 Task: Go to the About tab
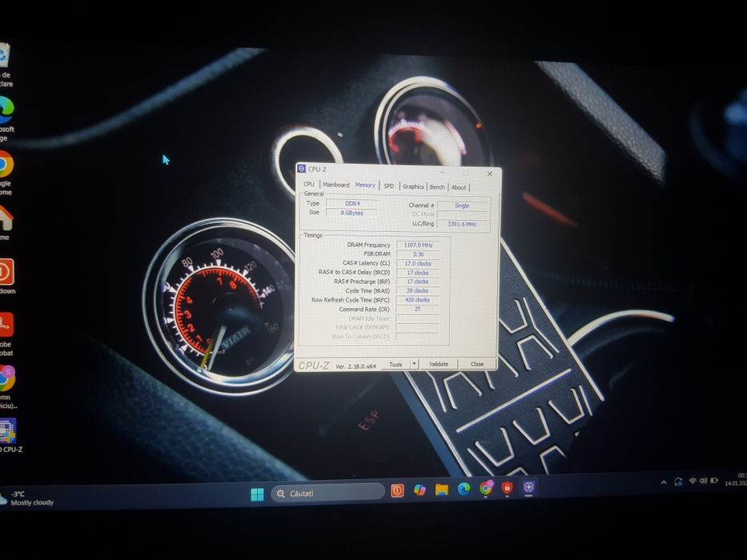[x=459, y=188]
